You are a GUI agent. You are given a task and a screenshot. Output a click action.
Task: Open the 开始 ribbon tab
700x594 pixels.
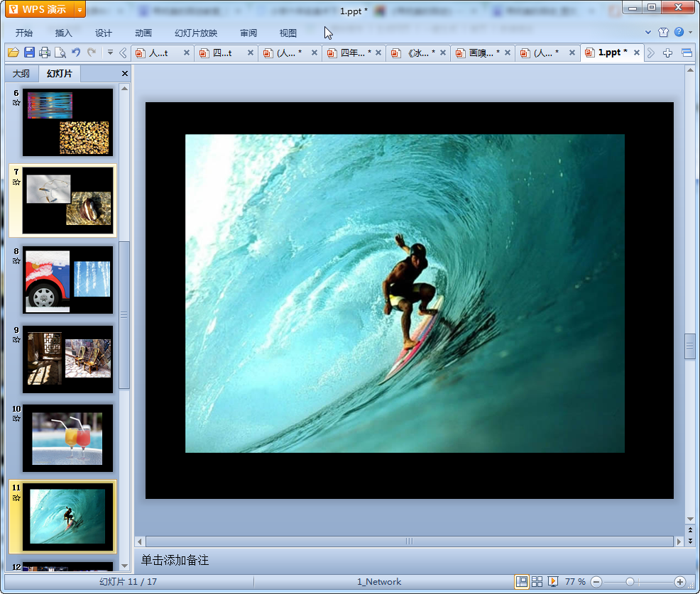pos(23,33)
